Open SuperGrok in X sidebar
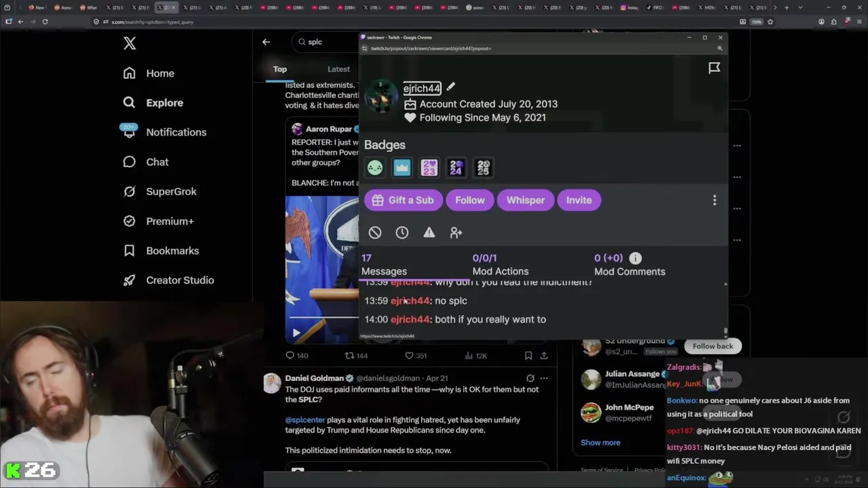 (x=159, y=191)
